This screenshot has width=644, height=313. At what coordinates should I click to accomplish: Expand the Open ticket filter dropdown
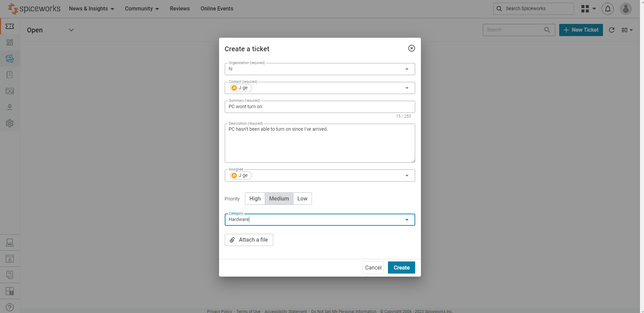coord(71,30)
